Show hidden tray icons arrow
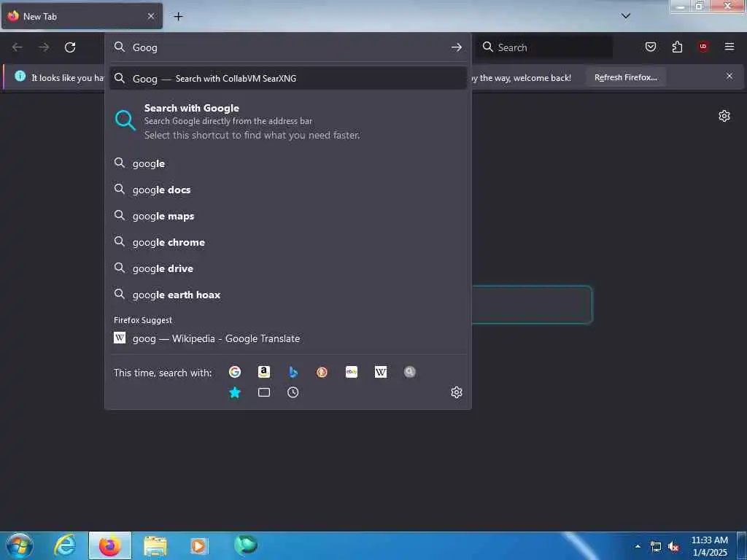Screen dimensions: 747x560 (x=638, y=546)
